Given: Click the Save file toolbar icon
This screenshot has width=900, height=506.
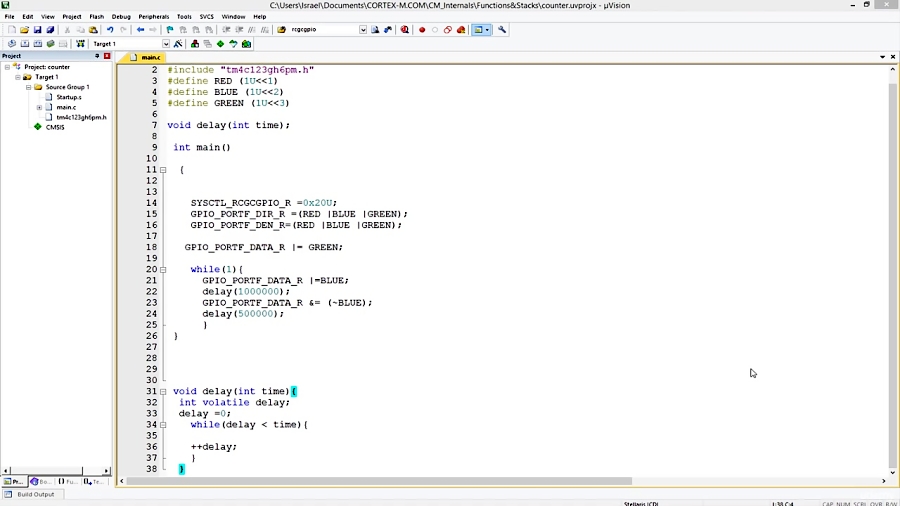Looking at the screenshot, I should pos(37,30).
